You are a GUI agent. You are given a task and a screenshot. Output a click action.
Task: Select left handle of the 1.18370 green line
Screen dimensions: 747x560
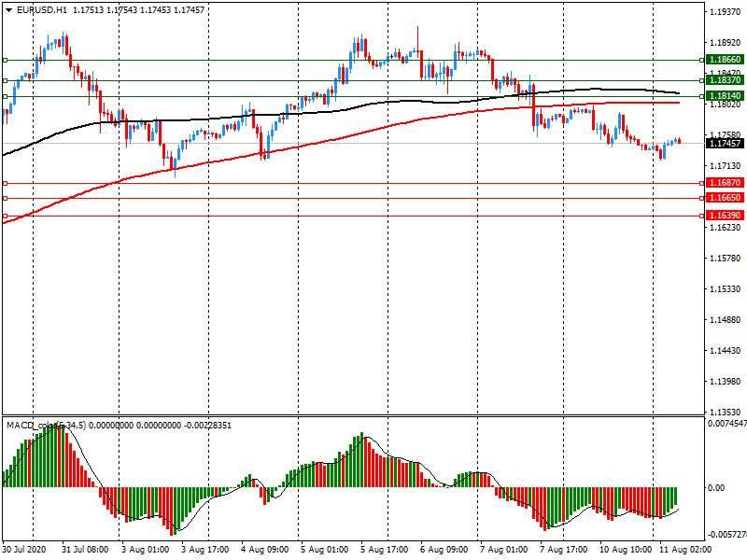point(6,81)
